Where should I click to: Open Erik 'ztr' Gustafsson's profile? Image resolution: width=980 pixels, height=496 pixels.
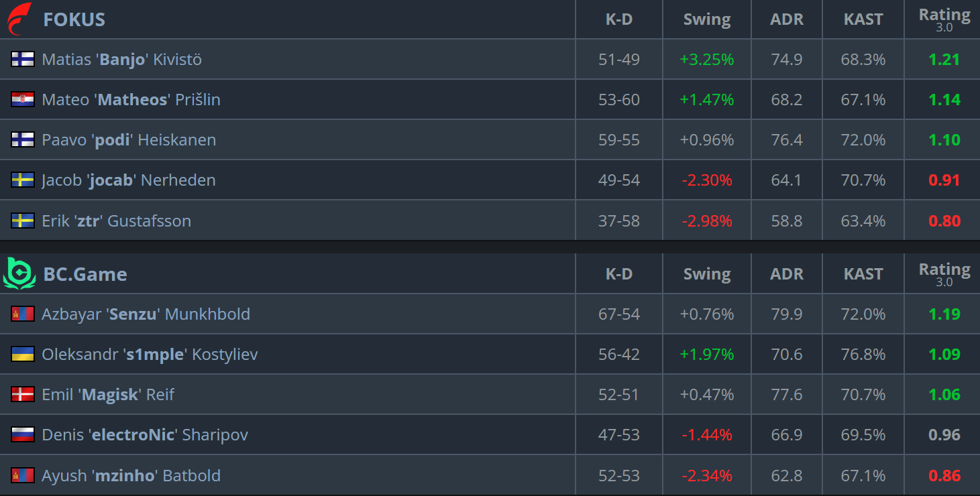coord(116,221)
